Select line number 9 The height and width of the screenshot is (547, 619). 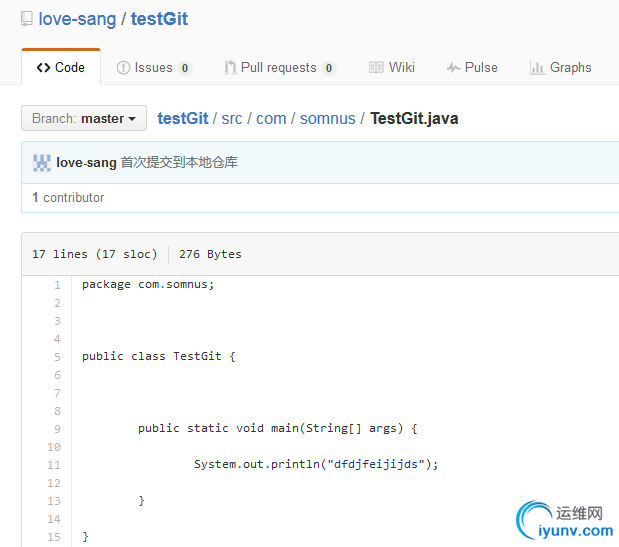pos(58,429)
